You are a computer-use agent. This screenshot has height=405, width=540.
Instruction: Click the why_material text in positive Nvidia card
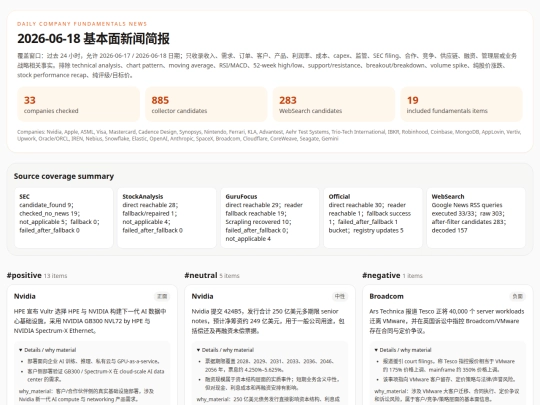(86, 395)
